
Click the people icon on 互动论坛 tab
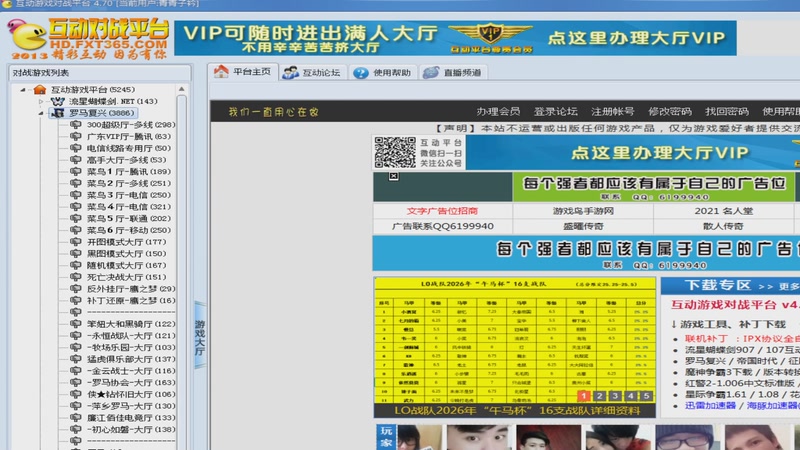coord(290,72)
